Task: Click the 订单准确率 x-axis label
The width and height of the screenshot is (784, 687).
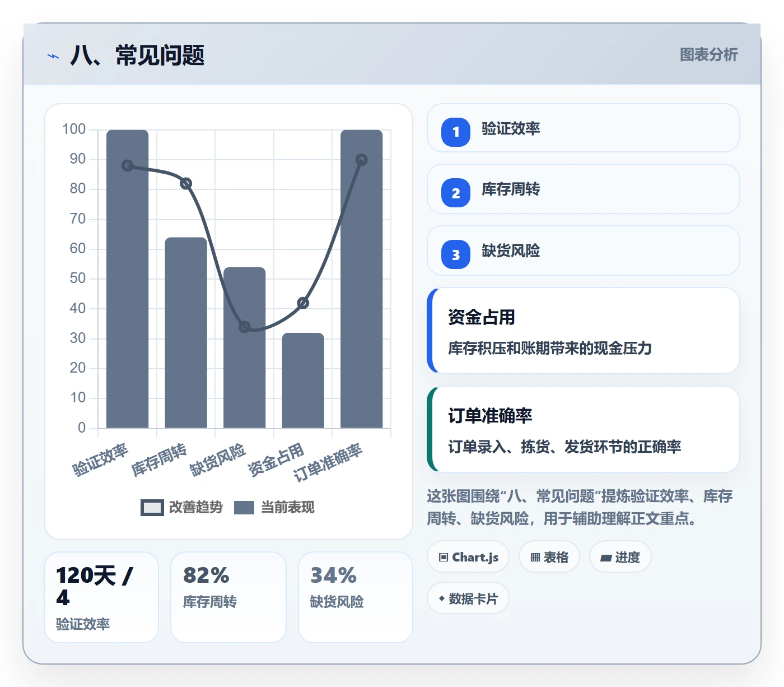Action: pyautogui.click(x=328, y=462)
